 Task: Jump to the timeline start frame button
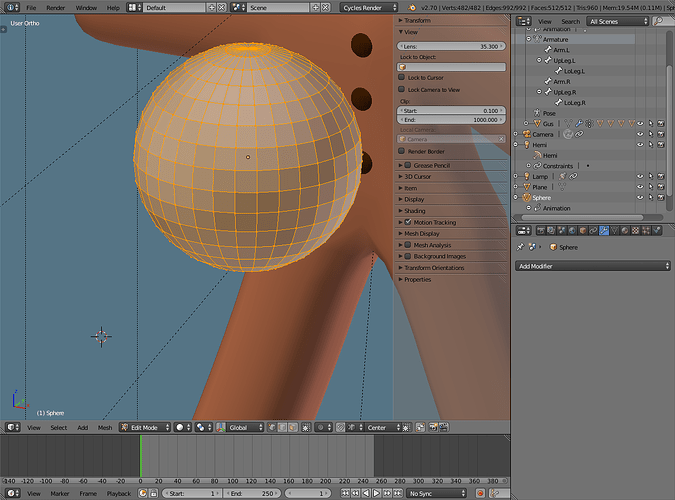[345, 493]
